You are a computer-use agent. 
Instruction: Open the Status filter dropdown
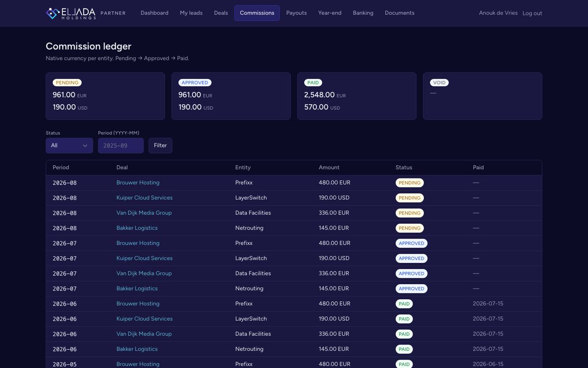69,146
